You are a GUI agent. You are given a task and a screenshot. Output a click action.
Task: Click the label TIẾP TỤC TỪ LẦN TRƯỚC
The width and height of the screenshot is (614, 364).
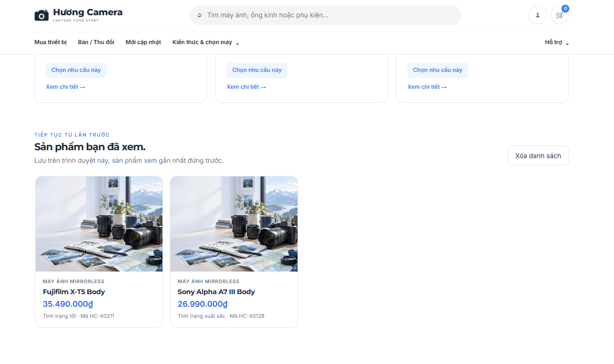point(72,134)
